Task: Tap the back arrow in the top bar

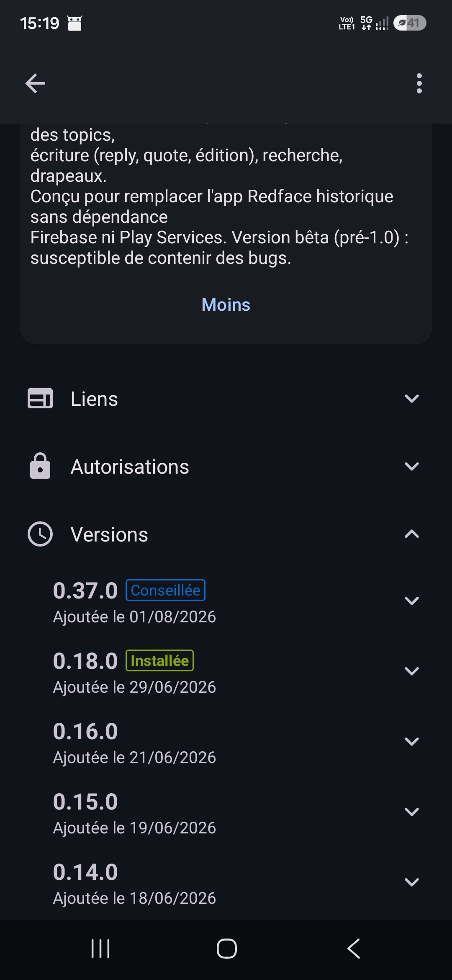Action: click(x=35, y=83)
